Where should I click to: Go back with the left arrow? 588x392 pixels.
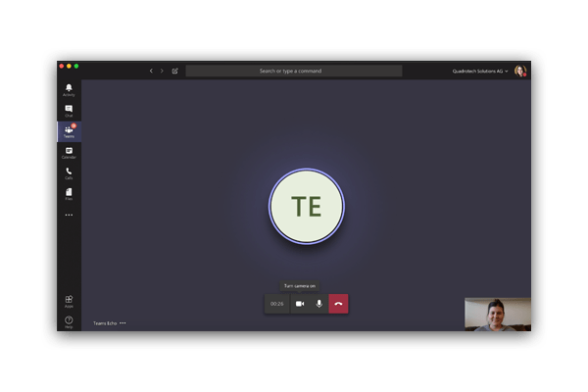pyautogui.click(x=151, y=71)
